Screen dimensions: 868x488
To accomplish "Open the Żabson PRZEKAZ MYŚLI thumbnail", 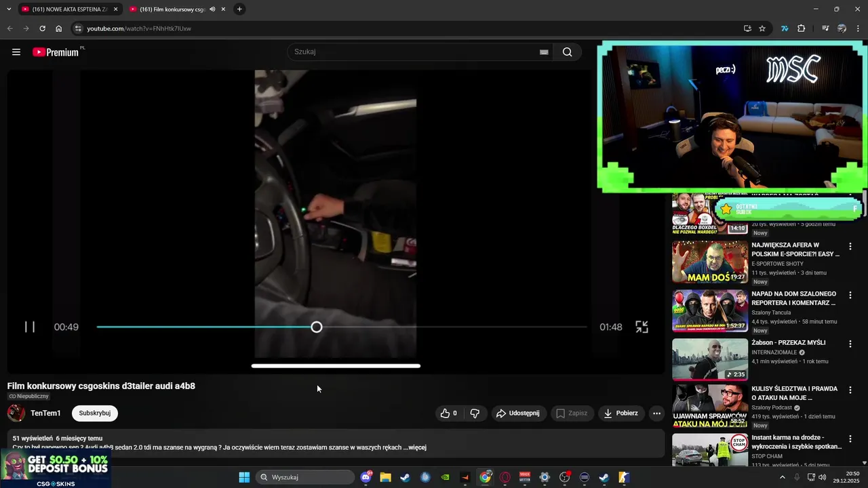I will (710, 359).
